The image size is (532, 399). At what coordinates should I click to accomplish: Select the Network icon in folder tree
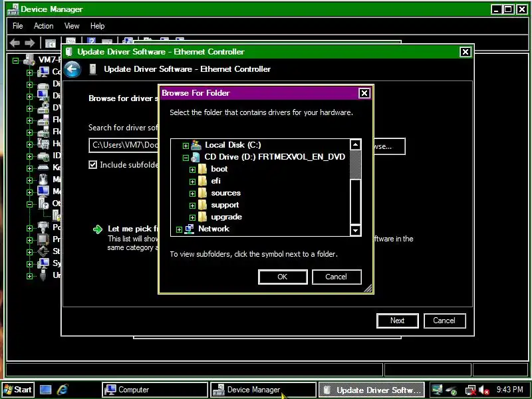click(x=190, y=229)
